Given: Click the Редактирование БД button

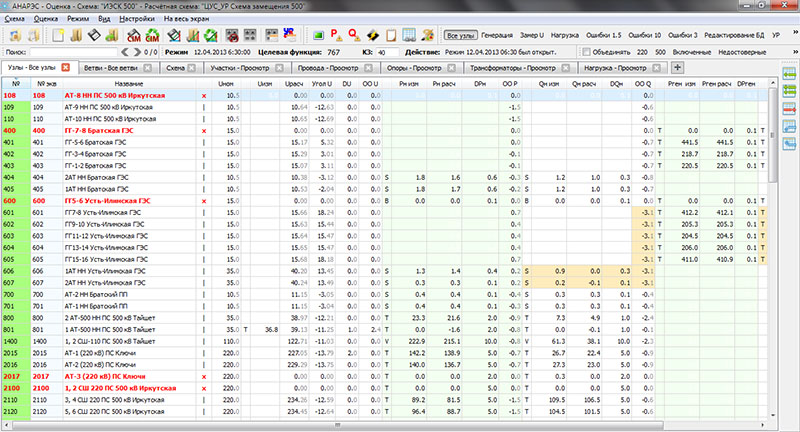Looking at the screenshot, I should click(x=734, y=35).
